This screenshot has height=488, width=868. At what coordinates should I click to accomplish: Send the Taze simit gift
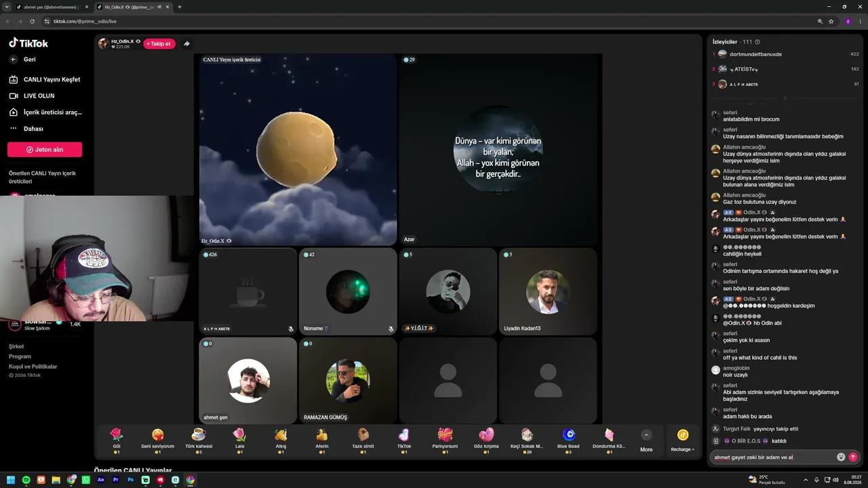point(363,440)
